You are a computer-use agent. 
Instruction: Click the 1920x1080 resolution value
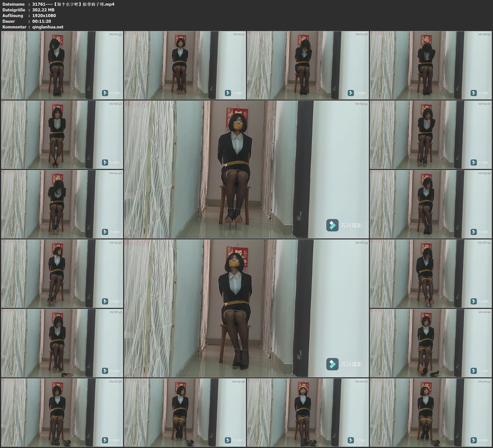click(44, 15)
